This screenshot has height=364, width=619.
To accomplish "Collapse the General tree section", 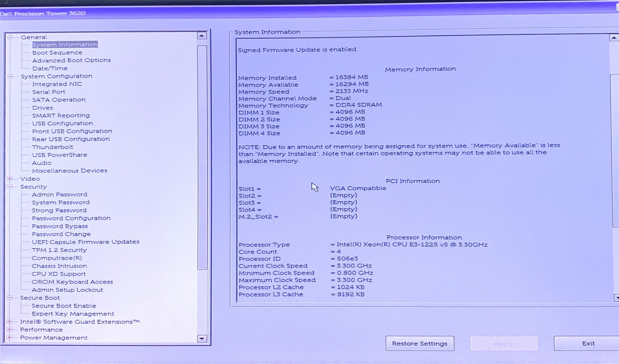I will [x=10, y=37].
